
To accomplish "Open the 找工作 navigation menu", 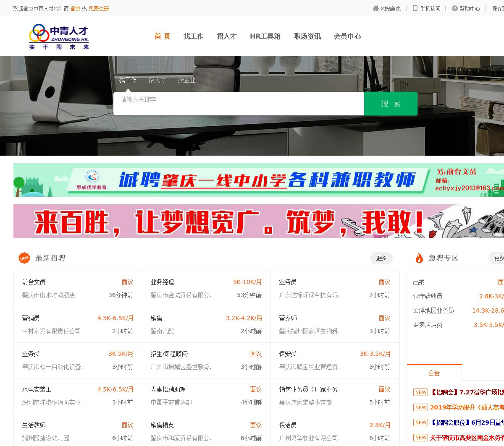I will [194, 37].
